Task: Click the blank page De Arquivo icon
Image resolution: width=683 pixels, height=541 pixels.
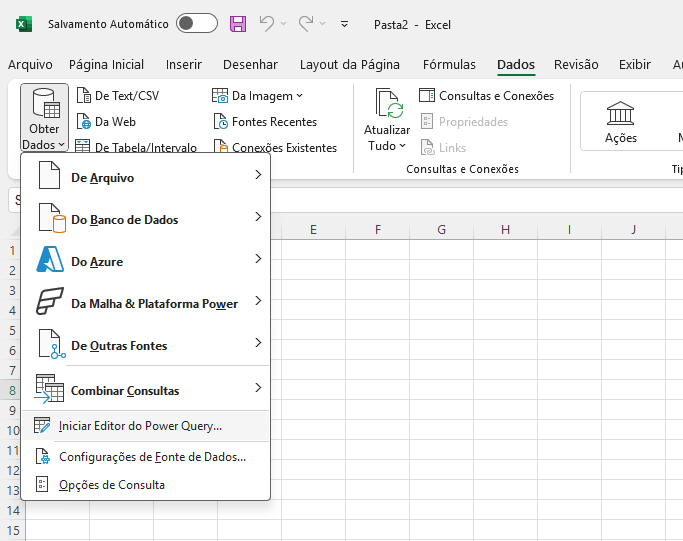Action: 49,175
